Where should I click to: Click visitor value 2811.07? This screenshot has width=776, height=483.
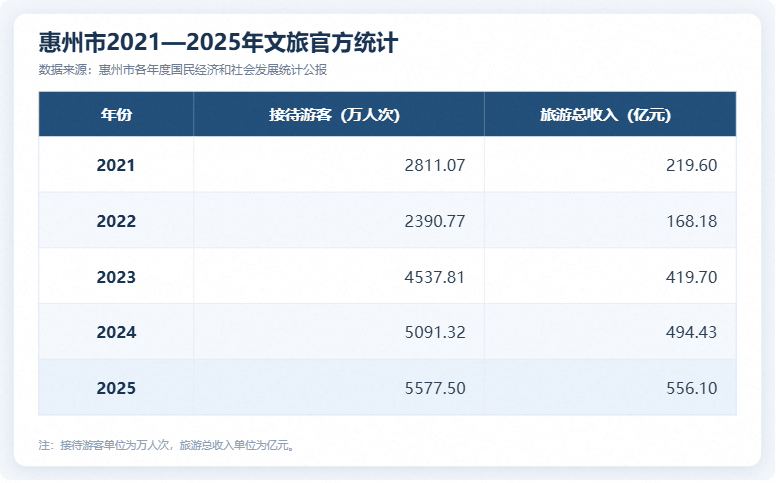tap(435, 165)
